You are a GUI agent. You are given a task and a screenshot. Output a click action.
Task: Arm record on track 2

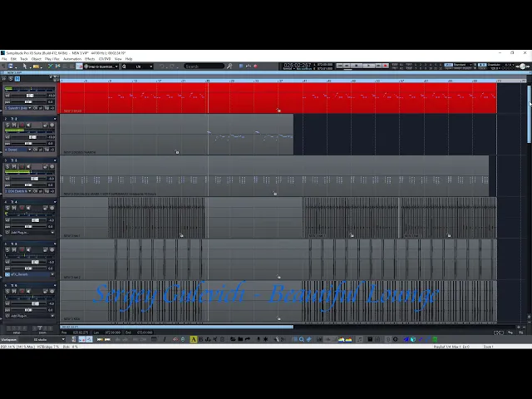click(22, 126)
